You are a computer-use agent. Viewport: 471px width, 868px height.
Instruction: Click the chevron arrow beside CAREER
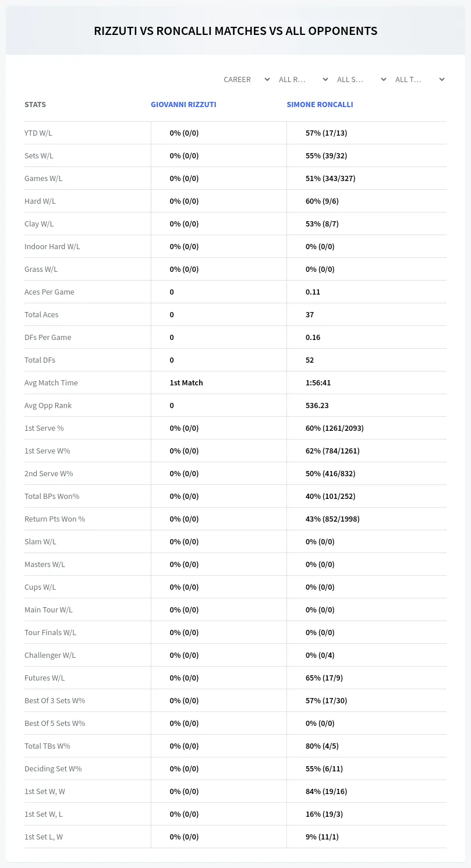pyautogui.click(x=267, y=79)
